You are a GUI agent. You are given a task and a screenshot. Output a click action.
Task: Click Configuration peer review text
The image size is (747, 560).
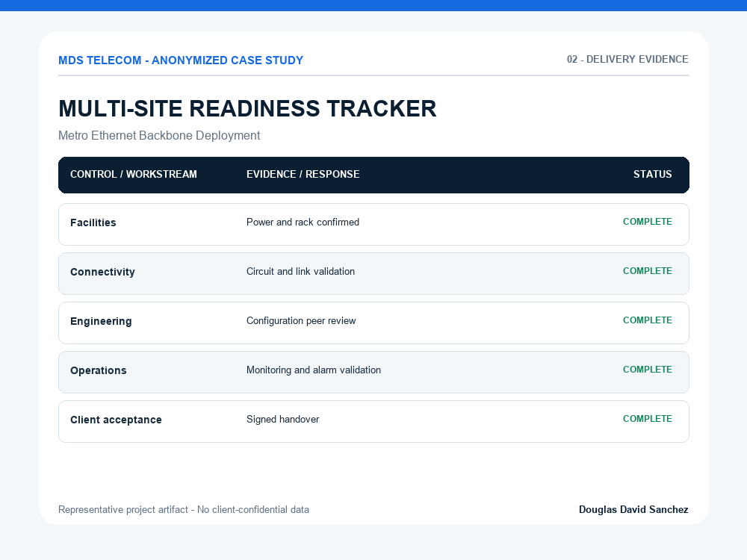[x=301, y=321]
